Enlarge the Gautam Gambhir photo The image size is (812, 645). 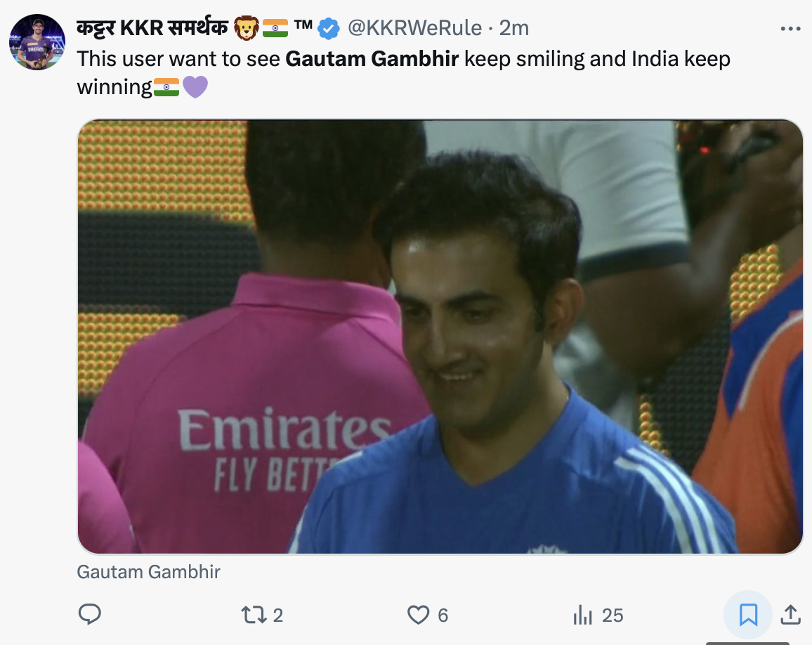click(x=440, y=337)
